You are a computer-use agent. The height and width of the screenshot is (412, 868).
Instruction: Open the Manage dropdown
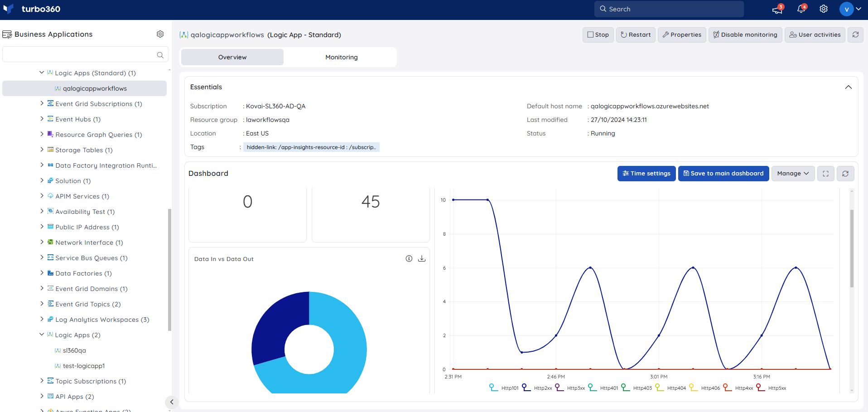pyautogui.click(x=793, y=174)
